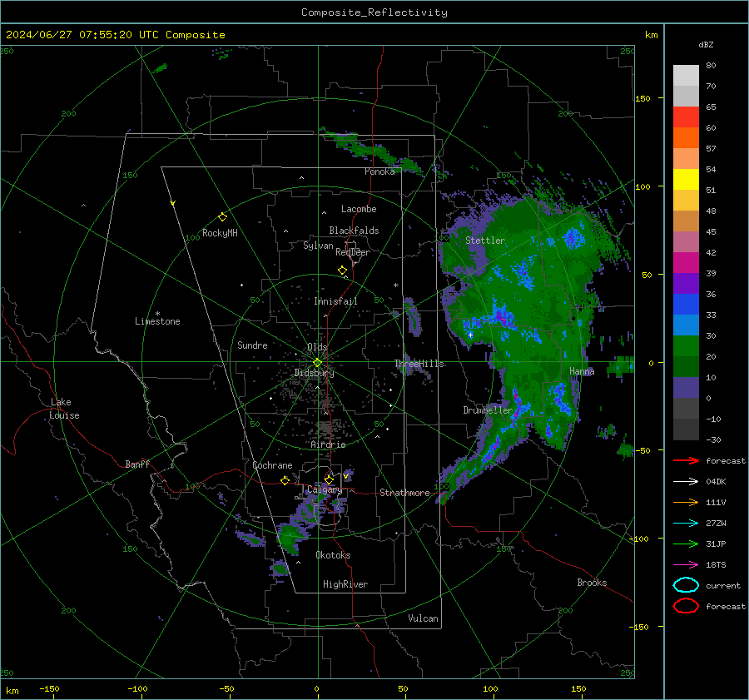Select the cyan 27ZW arrow legend entry
The height and width of the screenshot is (700, 749).
point(686,524)
